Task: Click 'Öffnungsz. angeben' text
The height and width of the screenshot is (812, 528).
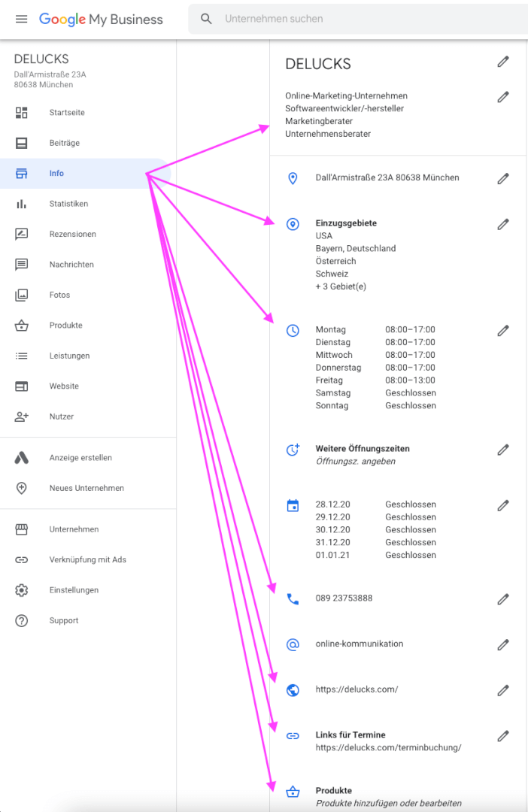Action: point(356,462)
